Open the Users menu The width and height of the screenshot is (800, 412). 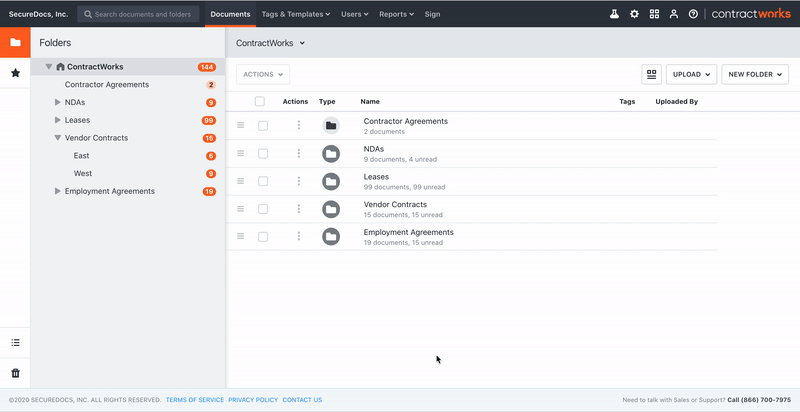[355, 14]
